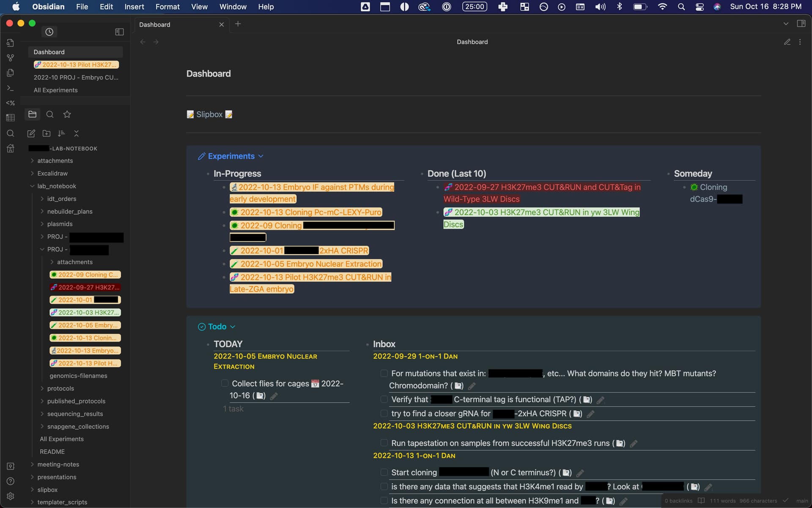The height and width of the screenshot is (508, 812).
Task: Switch to the bookmarks star tab
Action: (66, 114)
